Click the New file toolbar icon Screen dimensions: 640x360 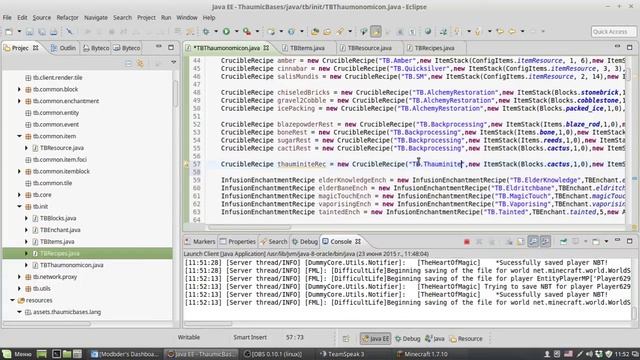point(9,31)
